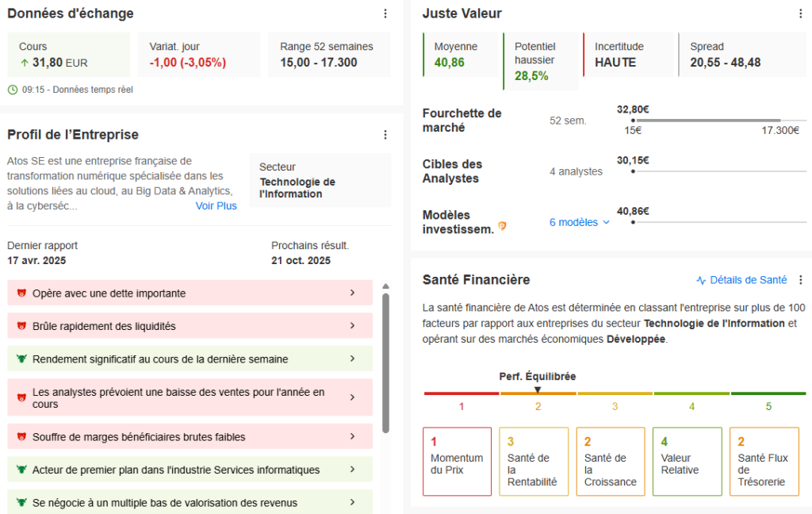Click the 'Voir Plus' link

point(216,206)
